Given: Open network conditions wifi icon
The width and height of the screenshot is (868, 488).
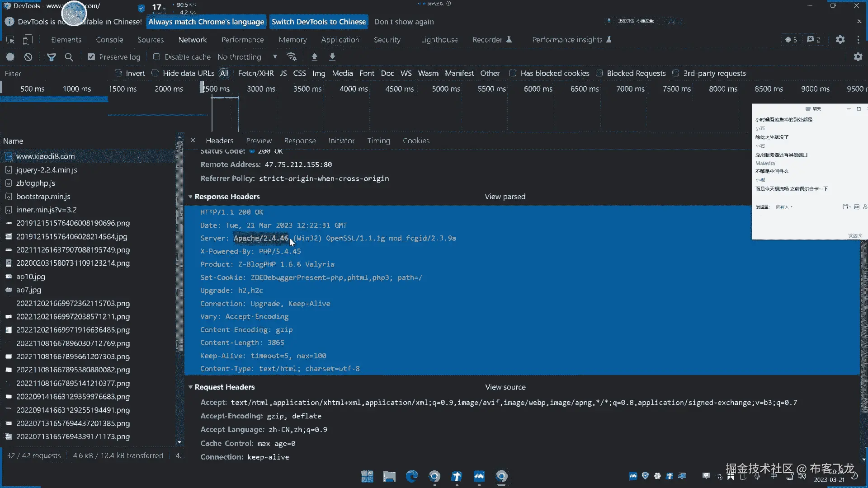Looking at the screenshot, I should click(292, 57).
